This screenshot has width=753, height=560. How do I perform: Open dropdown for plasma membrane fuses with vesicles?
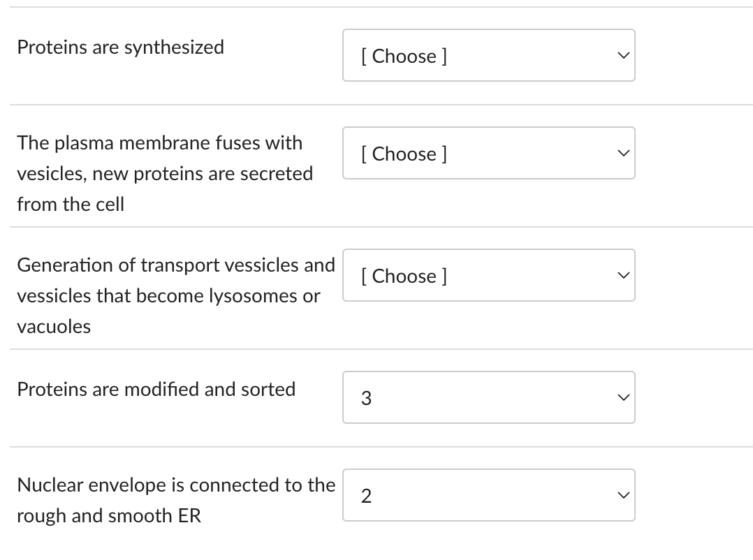(488, 153)
